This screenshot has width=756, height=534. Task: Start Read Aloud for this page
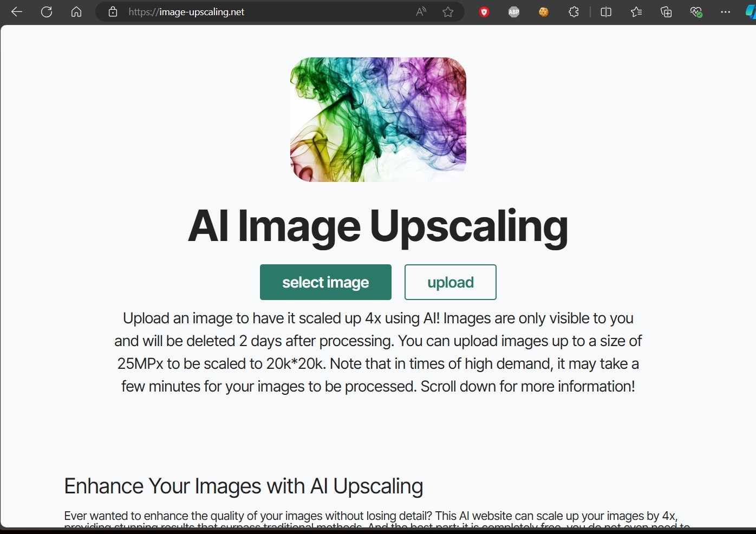click(421, 11)
